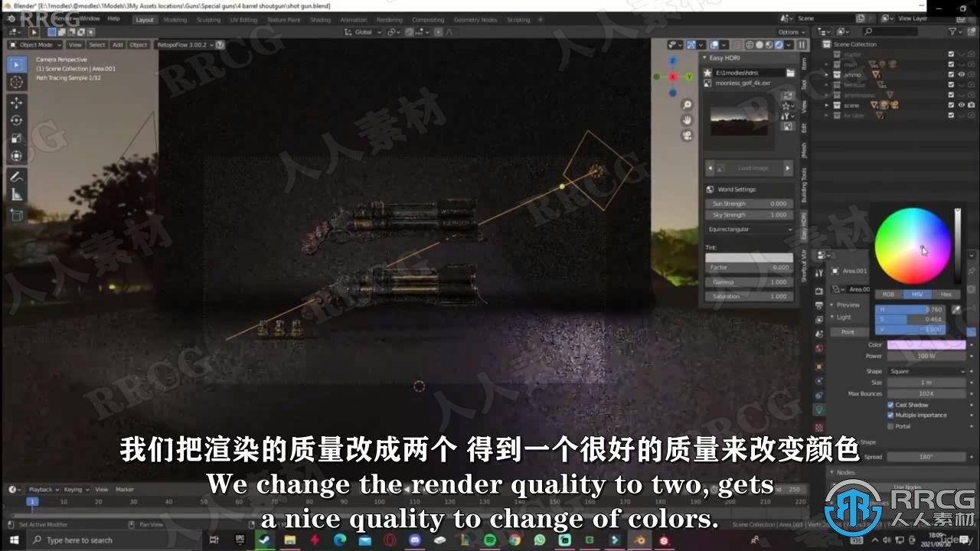Click the Easy HDRI reload previews icon
The image size is (980, 551).
787,95
